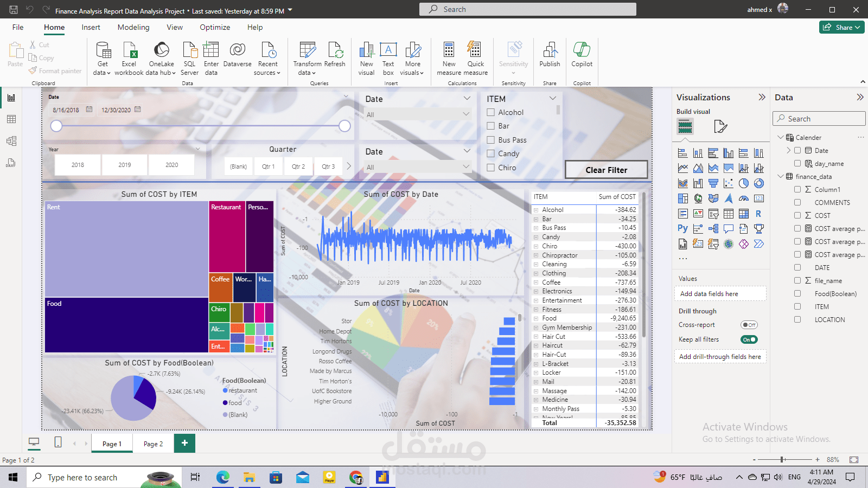Click the Clear Filter button

(x=606, y=169)
